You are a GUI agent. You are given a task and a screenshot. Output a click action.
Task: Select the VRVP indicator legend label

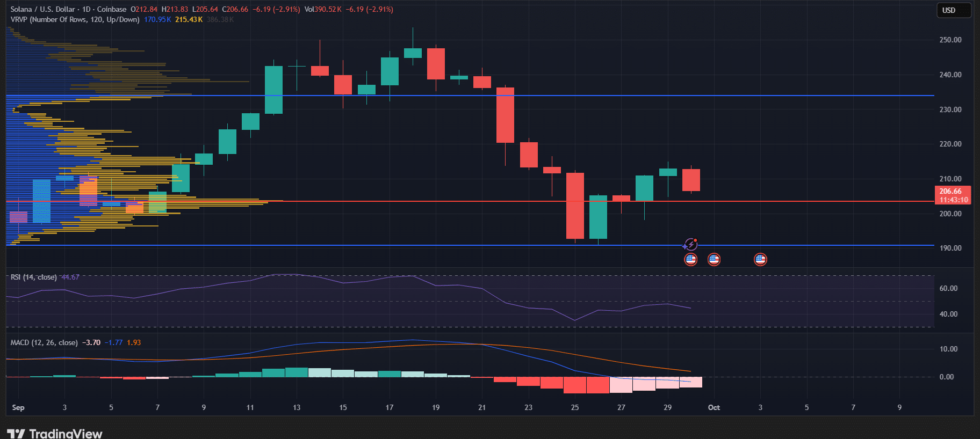coord(75,19)
